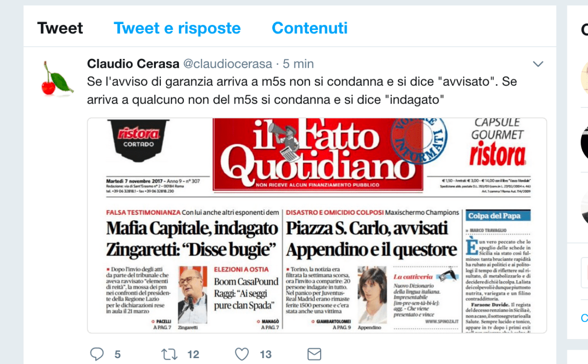Click the Piazza S. Carlo avvisati headline
588x364 pixels.
(x=371, y=239)
